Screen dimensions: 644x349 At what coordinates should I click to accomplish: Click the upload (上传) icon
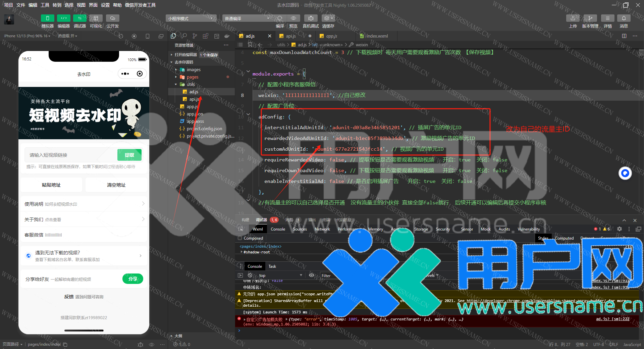(x=573, y=18)
